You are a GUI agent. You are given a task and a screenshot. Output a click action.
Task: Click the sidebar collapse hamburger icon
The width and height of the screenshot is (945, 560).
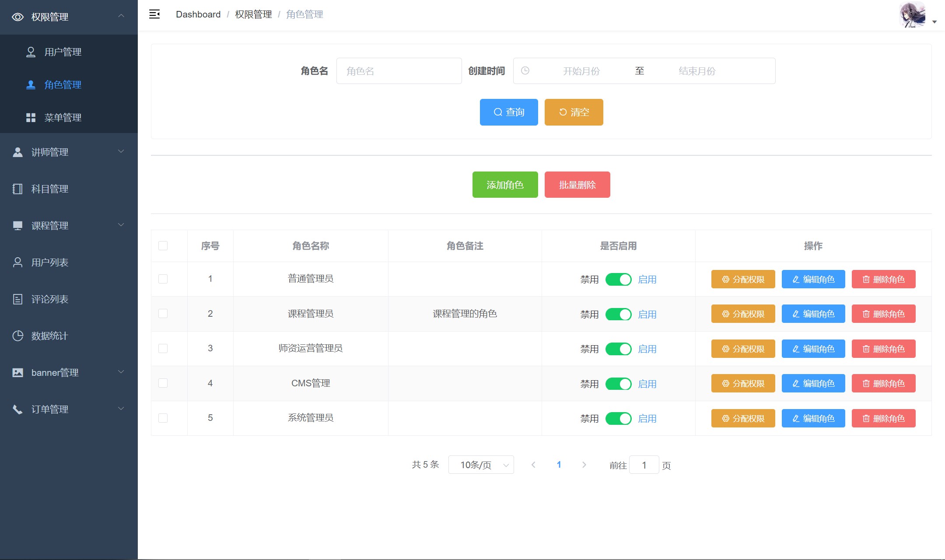point(154,14)
